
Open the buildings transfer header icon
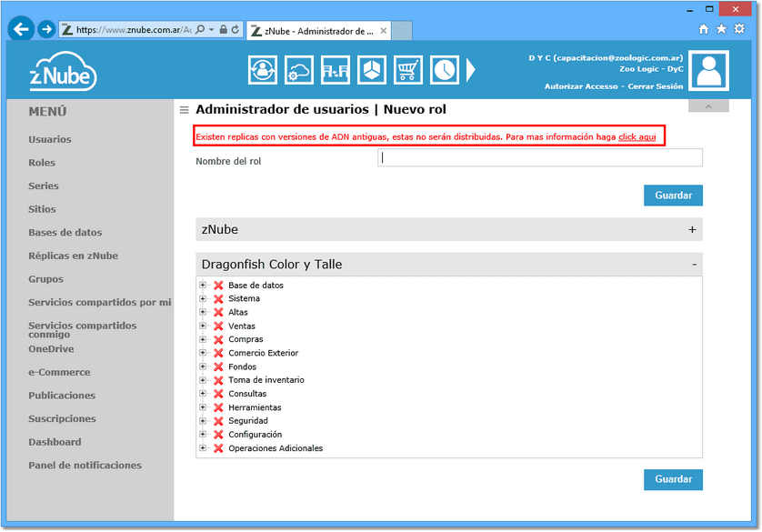point(336,70)
